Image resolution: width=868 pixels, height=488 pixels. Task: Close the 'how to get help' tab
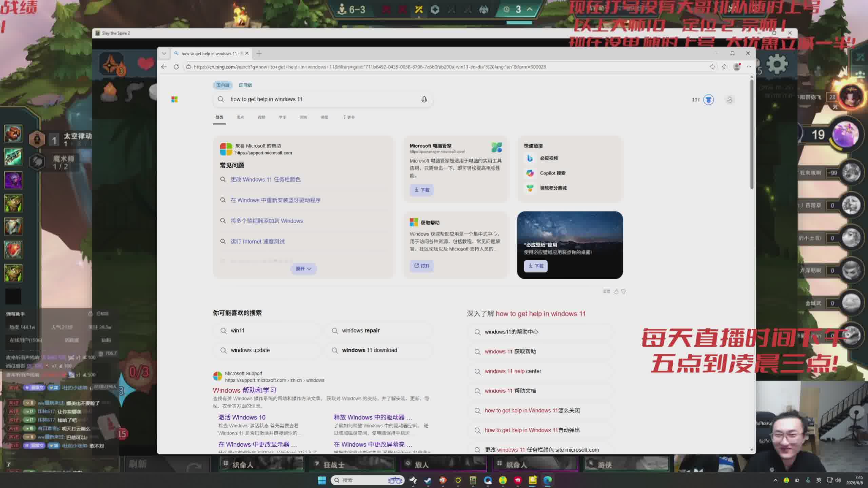[247, 53]
